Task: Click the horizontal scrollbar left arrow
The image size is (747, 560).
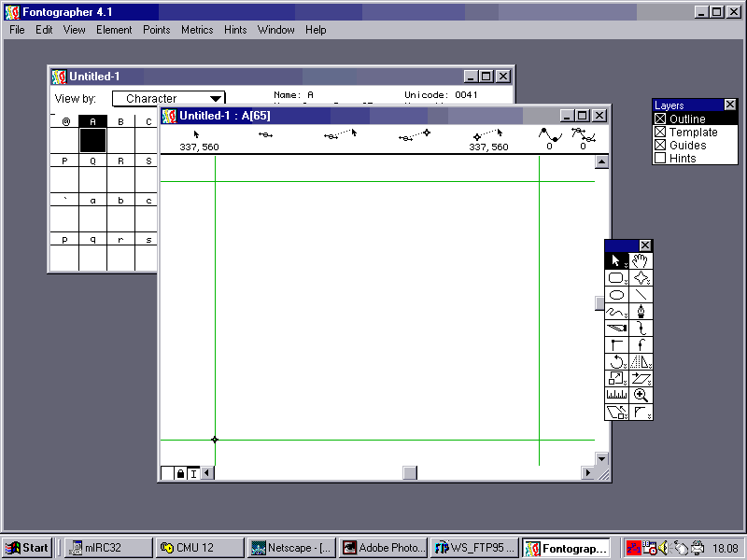Action: point(206,473)
